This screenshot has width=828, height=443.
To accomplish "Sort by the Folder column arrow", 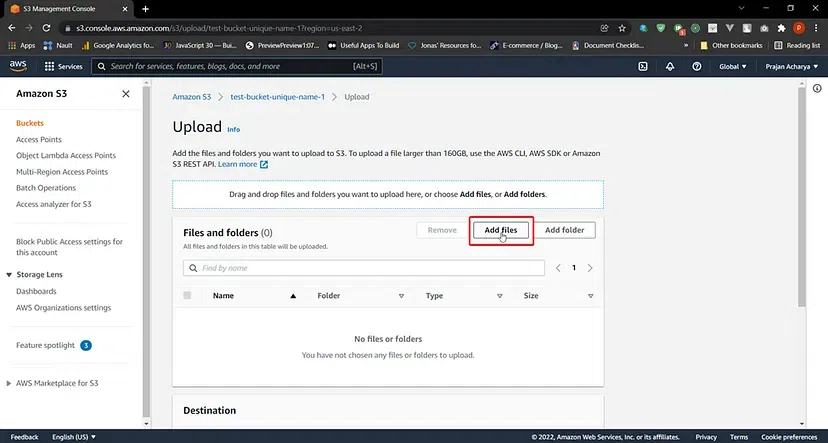I will (x=401, y=296).
